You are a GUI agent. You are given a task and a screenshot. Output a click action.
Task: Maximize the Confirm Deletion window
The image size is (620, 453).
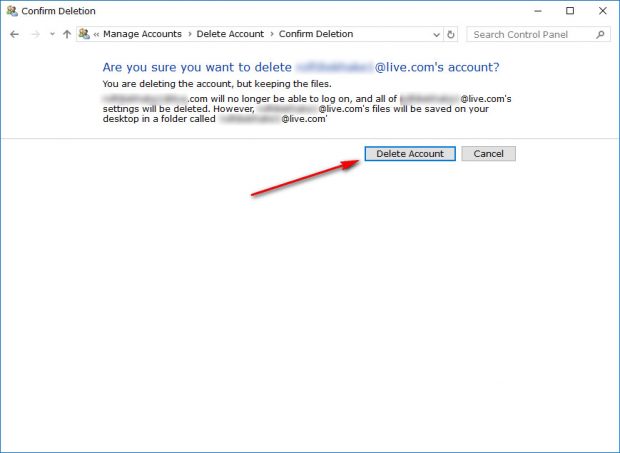[570, 11]
